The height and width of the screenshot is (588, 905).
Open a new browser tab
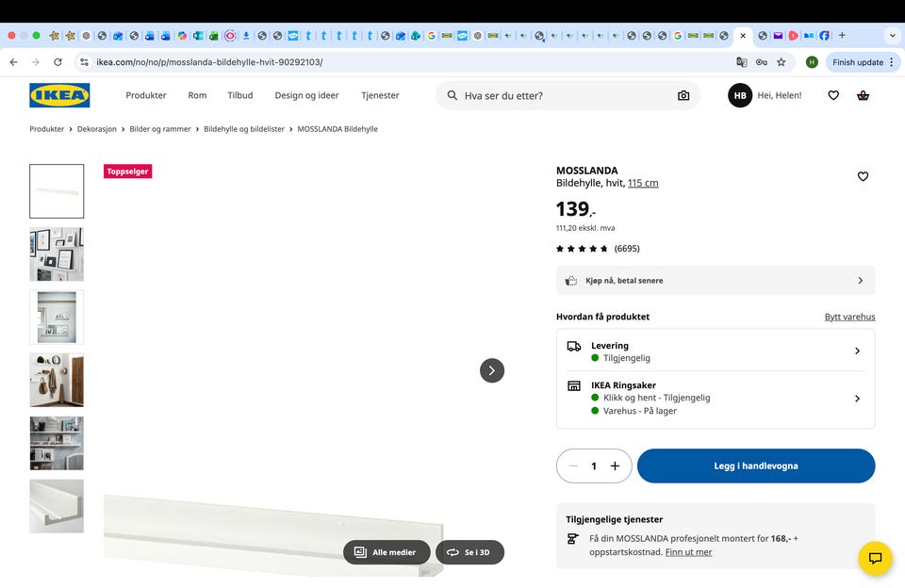coord(842,36)
